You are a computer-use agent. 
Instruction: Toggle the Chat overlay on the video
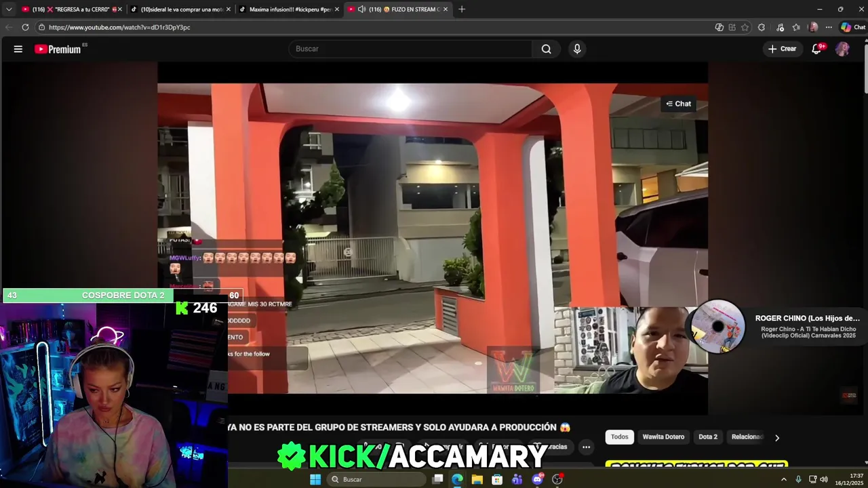pos(678,104)
